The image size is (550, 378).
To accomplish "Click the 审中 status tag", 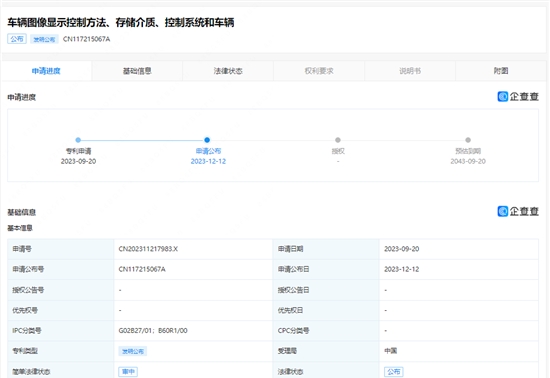I will tap(128, 371).
